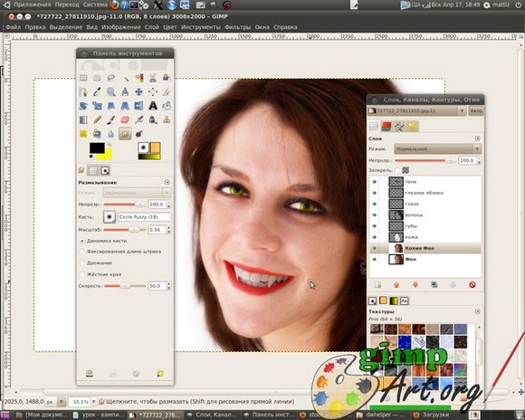Select the Flip tool
The image size is (525, 420).
[139, 106]
